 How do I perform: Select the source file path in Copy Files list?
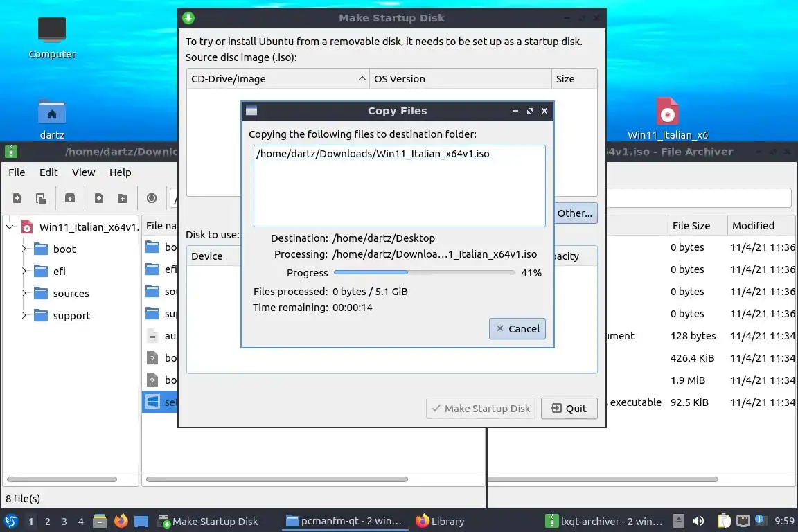click(x=373, y=153)
